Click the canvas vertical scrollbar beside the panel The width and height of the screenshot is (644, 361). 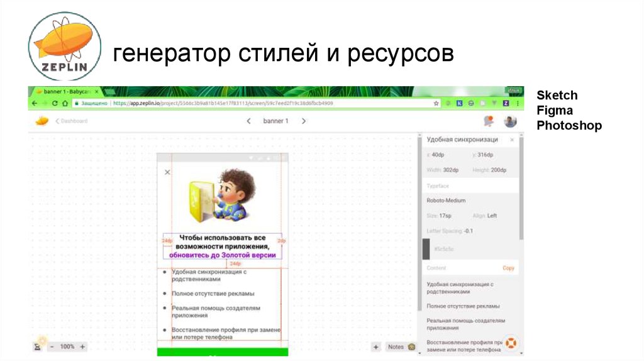[419, 223]
